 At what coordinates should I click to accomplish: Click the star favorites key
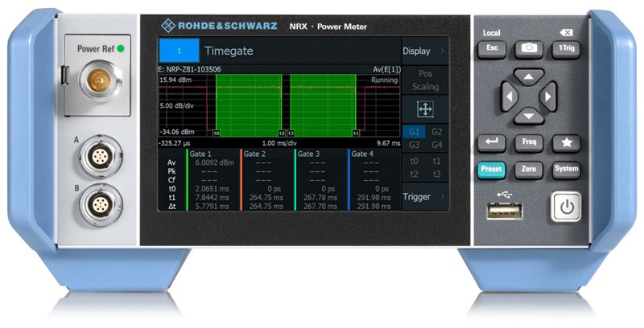(566, 142)
